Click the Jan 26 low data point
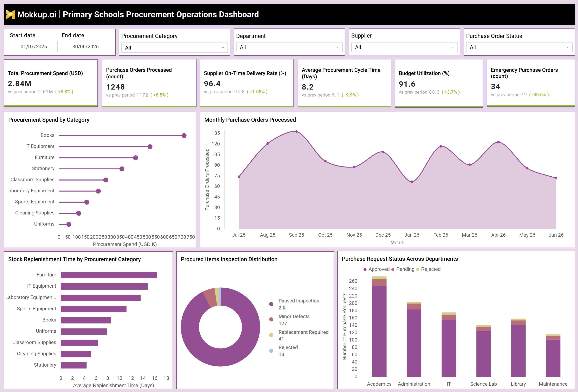578x392 pixels. click(412, 182)
